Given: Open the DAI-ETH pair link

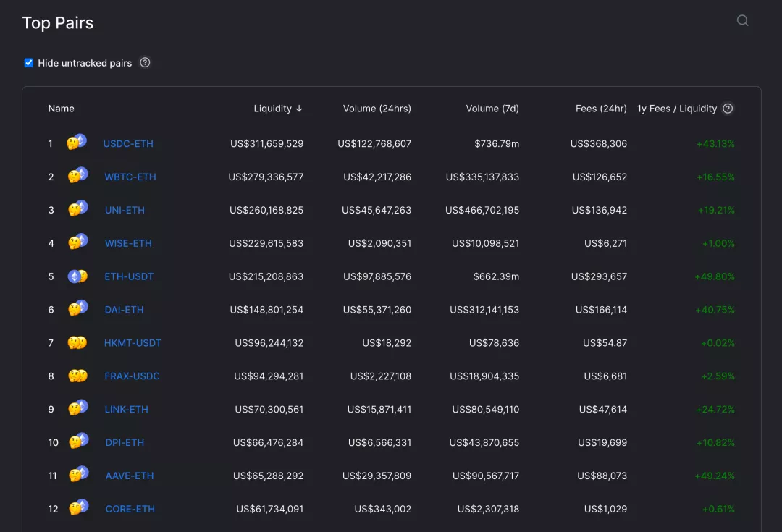Looking at the screenshot, I should (125, 310).
